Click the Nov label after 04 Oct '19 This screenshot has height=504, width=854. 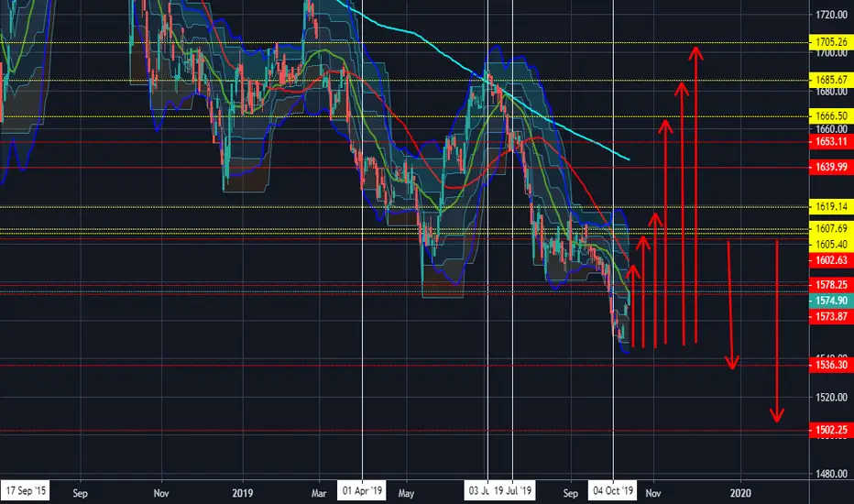653,493
